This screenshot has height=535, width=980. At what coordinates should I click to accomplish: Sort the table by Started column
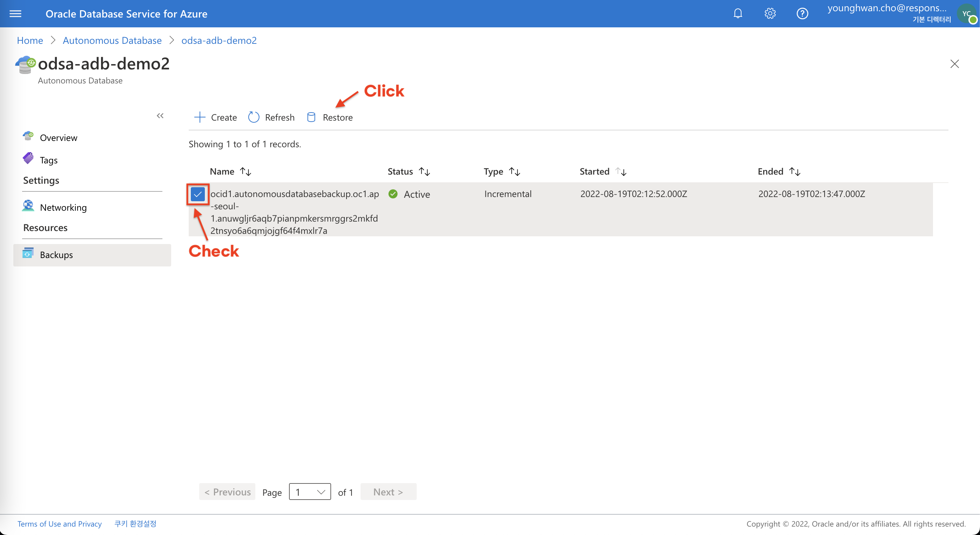tap(621, 171)
